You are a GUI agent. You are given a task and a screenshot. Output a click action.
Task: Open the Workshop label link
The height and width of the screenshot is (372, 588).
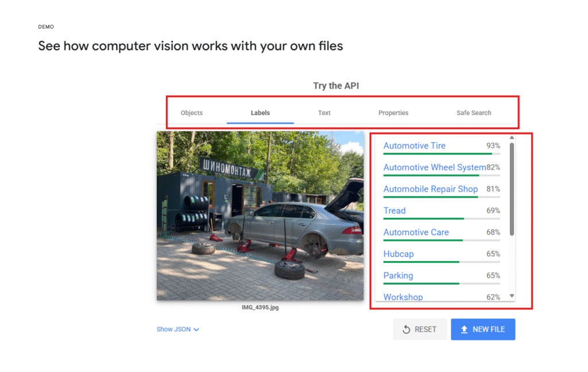point(403,297)
